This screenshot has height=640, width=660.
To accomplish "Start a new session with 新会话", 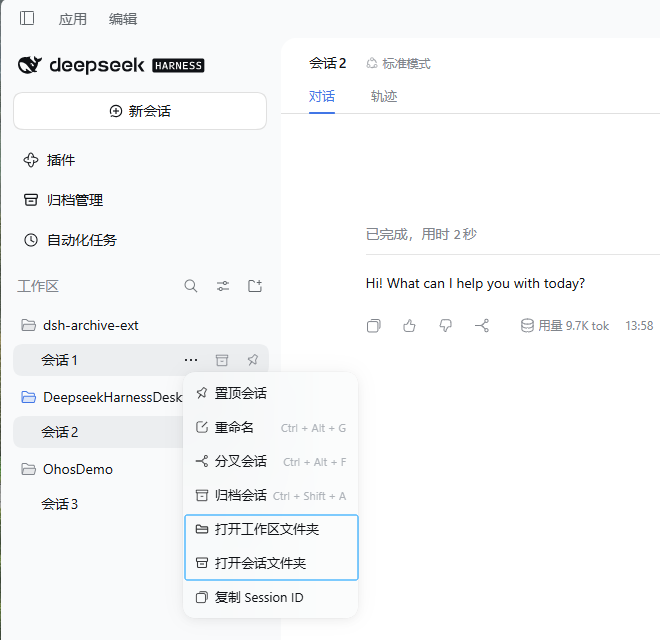I will [140, 111].
